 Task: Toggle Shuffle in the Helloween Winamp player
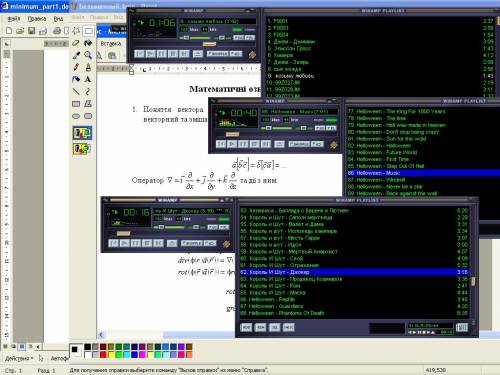click(299, 144)
